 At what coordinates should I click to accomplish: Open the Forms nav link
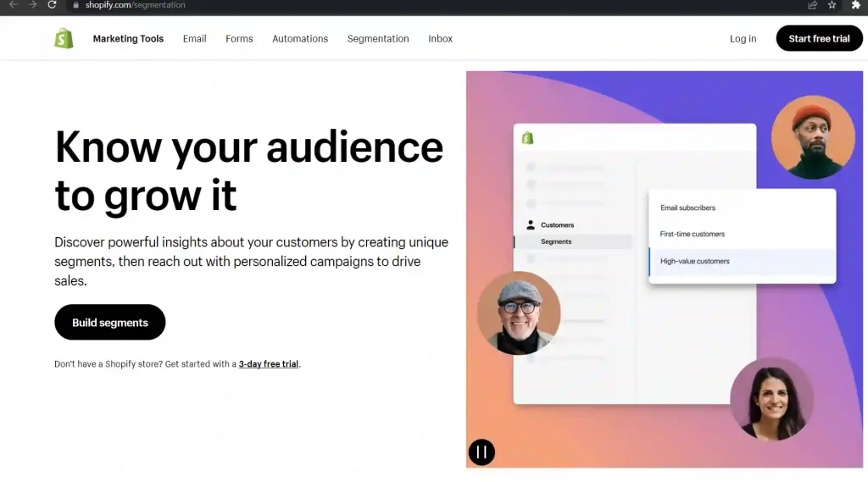point(239,39)
